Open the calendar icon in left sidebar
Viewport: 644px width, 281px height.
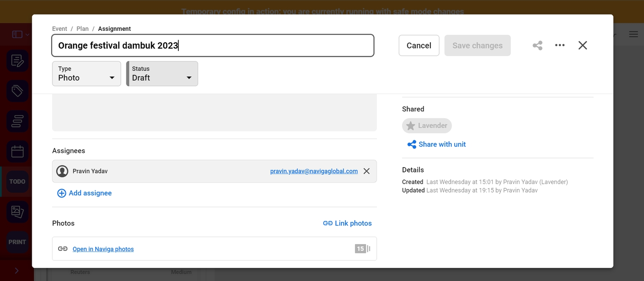pyautogui.click(x=17, y=152)
